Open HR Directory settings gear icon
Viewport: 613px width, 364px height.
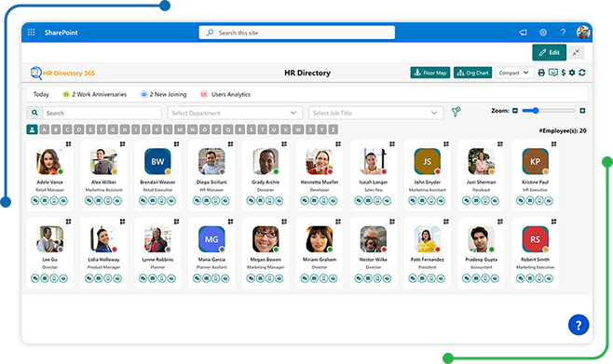click(x=572, y=73)
